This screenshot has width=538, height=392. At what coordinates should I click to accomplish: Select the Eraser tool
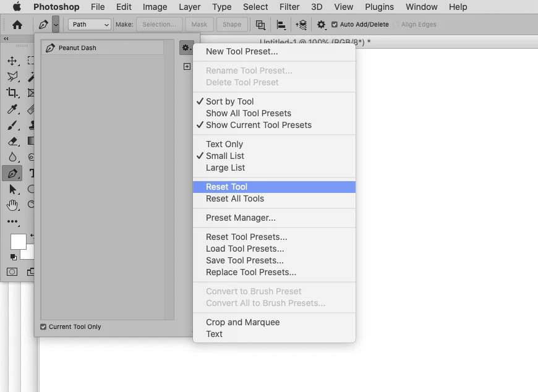(x=12, y=141)
